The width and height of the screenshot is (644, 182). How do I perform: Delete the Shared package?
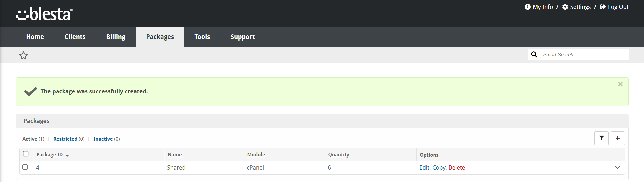pos(456,168)
